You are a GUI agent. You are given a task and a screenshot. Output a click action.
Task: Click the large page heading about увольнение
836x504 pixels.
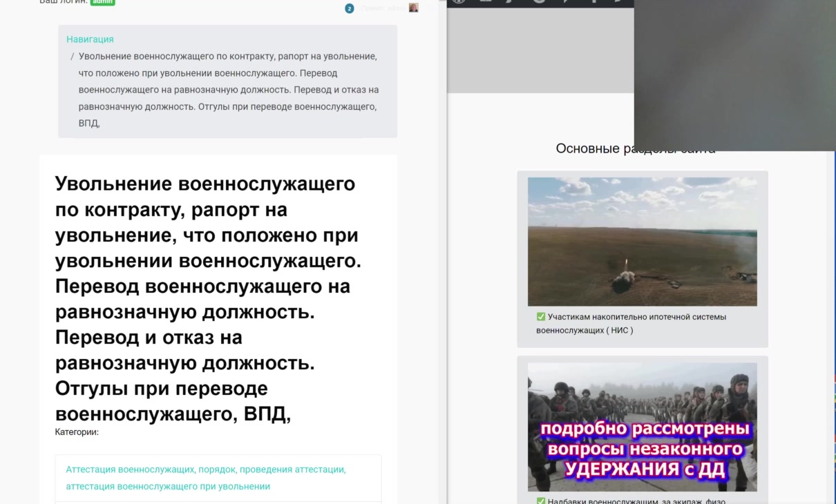click(208, 299)
